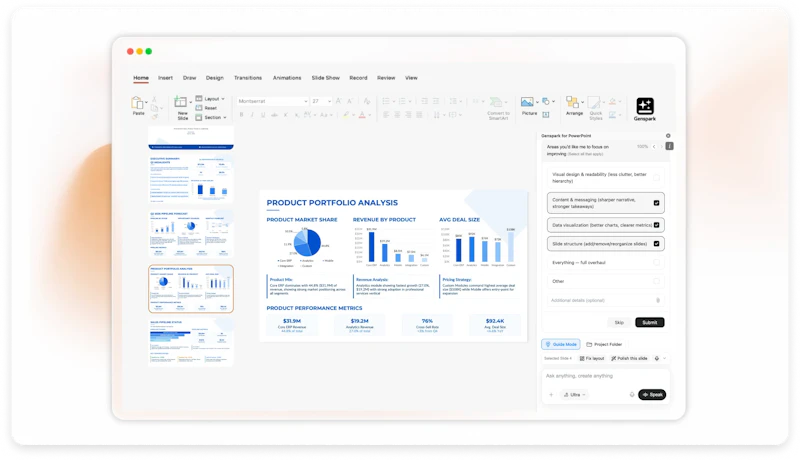Select the Executive Summary slide thumbnail
800x460 pixels.
pos(191,180)
